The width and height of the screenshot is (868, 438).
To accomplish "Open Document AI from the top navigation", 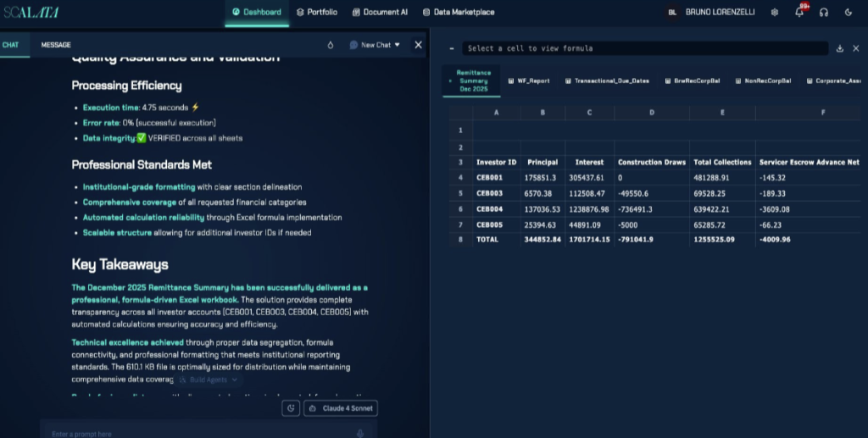I will pos(380,13).
